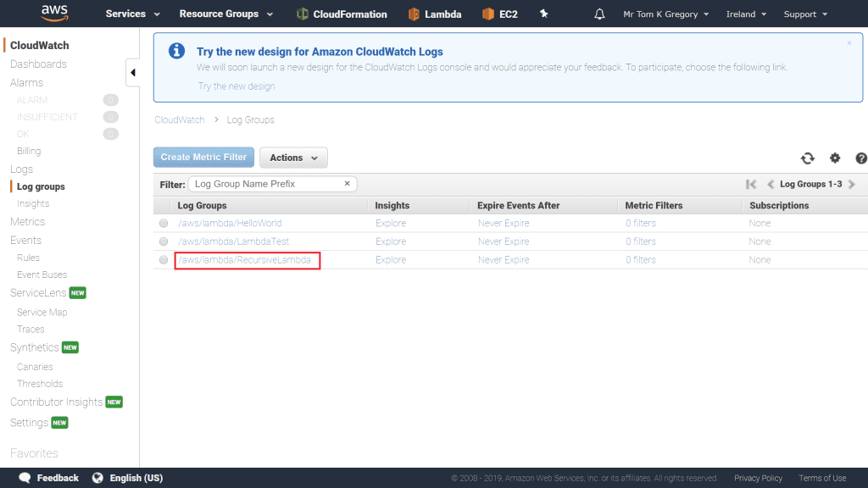This screenshot has width=868, height=488.
Task: Click the help question mark icon
Action: pyautogui.click(x=861, y=158)
